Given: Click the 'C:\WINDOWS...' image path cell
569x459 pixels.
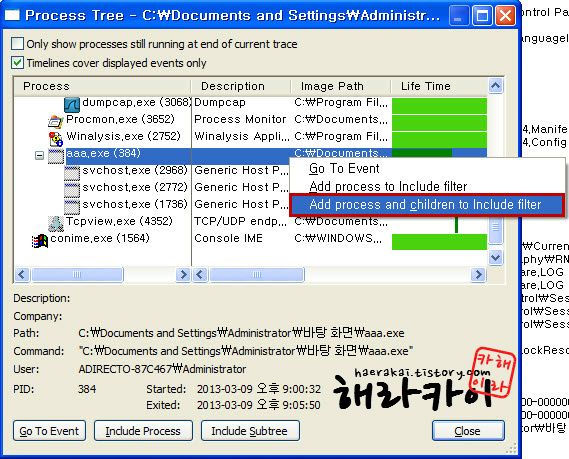Looking at the screenshot, I should click(338, 239).
